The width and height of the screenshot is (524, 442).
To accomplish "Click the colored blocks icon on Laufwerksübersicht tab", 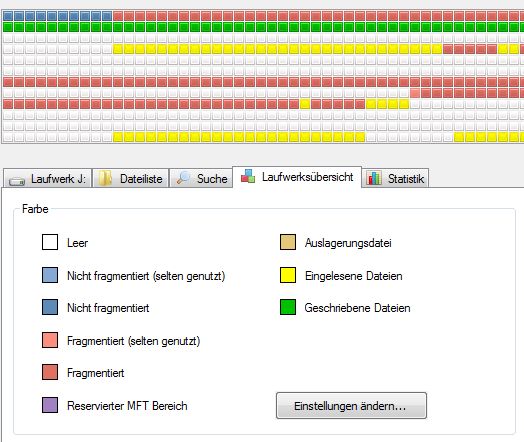I will pos(248,176).
